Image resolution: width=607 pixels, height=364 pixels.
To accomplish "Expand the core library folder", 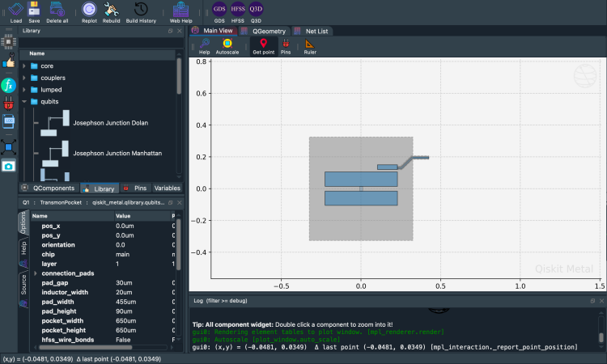I will [24, 66].
